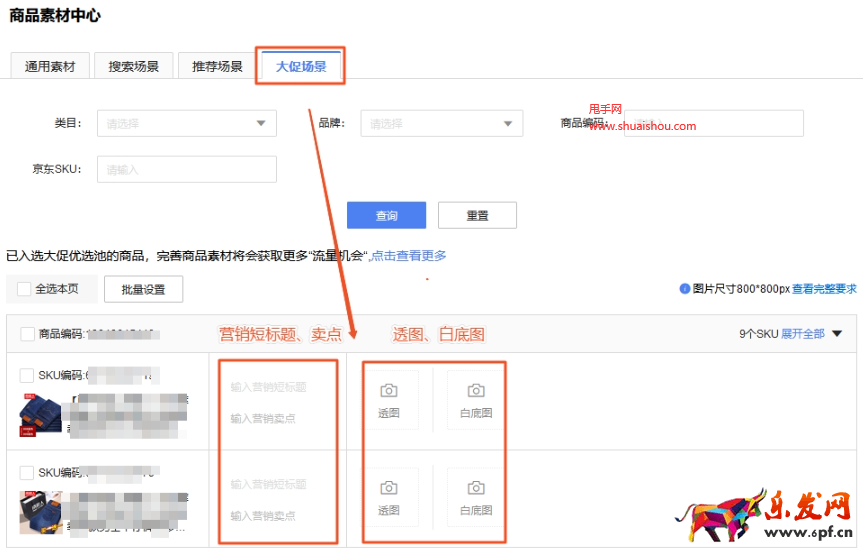Click the 透图 camera icon in second row

[389, 488]
